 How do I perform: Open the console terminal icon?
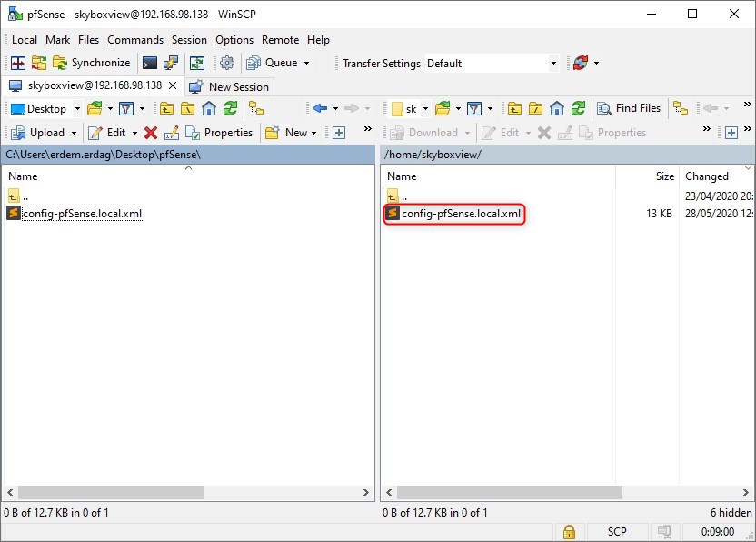[x=149, y=63]
